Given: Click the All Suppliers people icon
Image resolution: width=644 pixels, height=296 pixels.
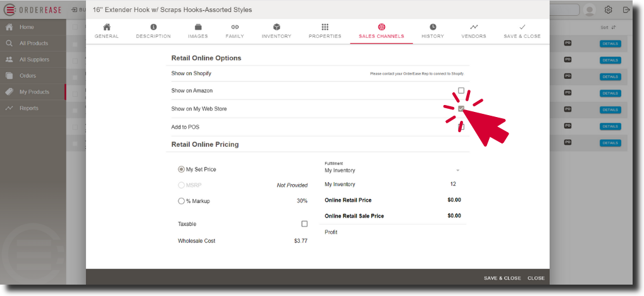Looking at the screenshot, I should click(x=9, y=59).
